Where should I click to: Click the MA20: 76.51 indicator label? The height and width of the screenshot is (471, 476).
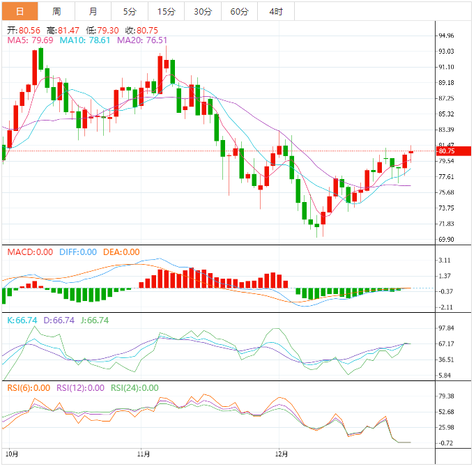click(142, 40)
